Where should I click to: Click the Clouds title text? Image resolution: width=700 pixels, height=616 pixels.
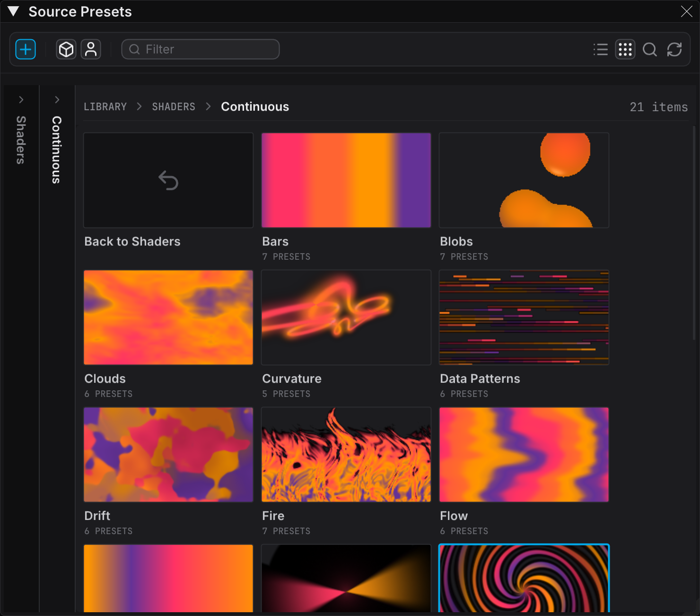[105, 379]
